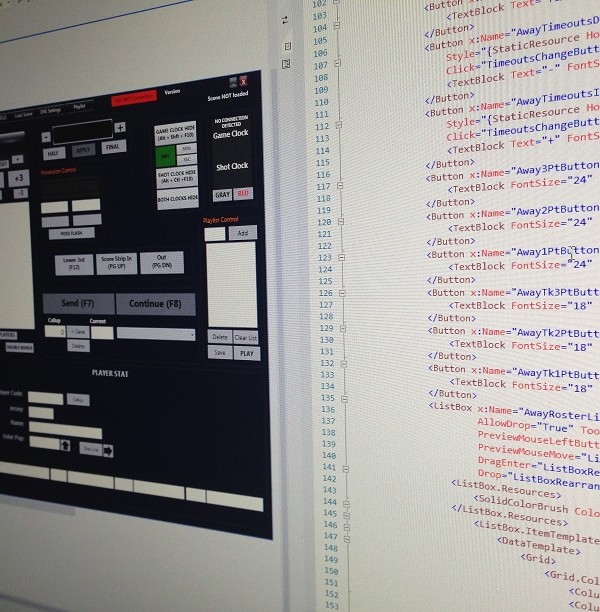Viewport: 600px width, 612px height.
Task: Click the BOTH CLOCKS HIDE button
Action: click(178, 199)
